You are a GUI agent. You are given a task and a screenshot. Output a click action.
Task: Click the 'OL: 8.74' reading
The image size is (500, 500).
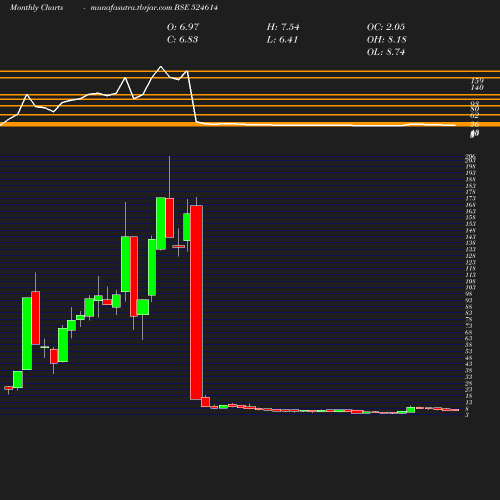coord(386,52)
